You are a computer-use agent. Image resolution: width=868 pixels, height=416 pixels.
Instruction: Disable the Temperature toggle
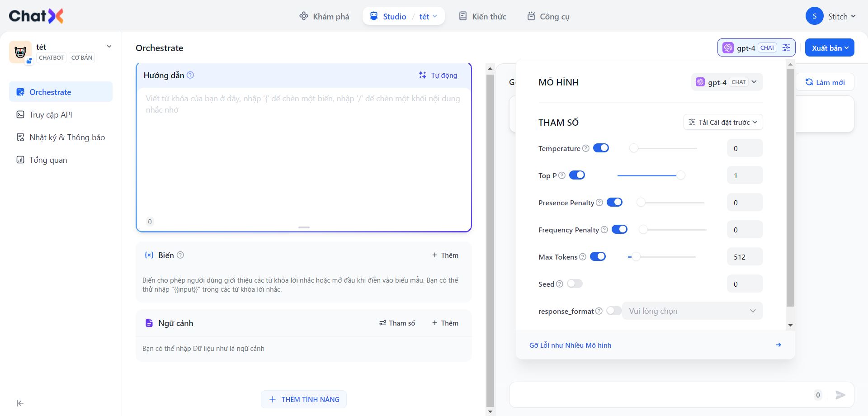pyautogui.click(x=601, y=148)
